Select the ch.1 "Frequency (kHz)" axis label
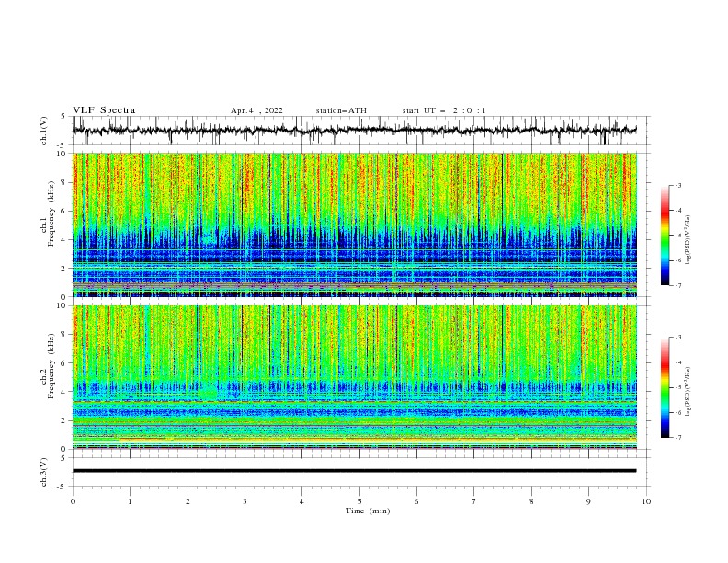 coord(51,214)
